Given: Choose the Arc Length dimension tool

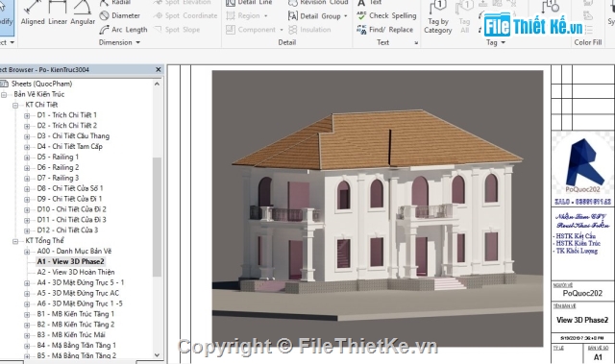Looking at the screenshot, I should tap(124, 30).
